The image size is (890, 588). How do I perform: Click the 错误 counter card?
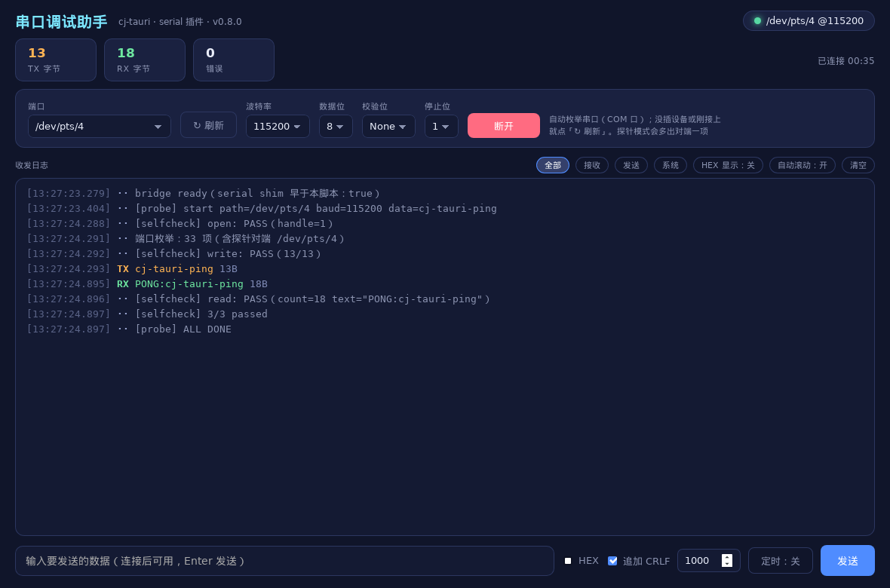[234, 60]
